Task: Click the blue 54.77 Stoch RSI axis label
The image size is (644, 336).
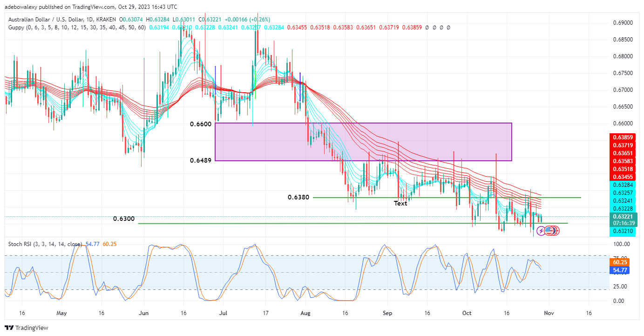Action: pyautogui.click(x=620, y=270)
